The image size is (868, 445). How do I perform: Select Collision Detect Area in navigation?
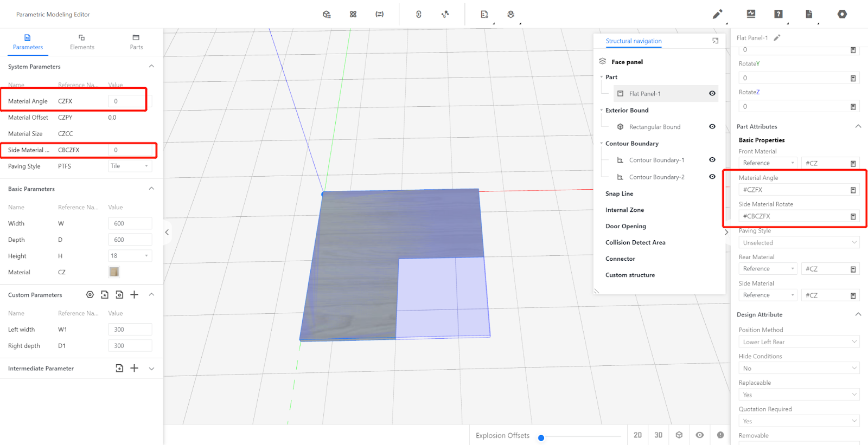tap(635, 243)
